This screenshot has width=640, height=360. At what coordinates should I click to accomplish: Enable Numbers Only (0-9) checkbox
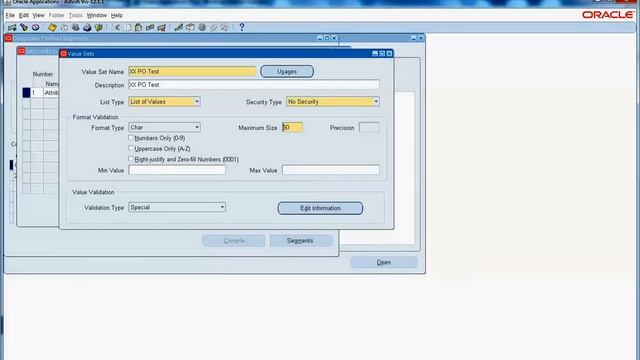point(131,138)
